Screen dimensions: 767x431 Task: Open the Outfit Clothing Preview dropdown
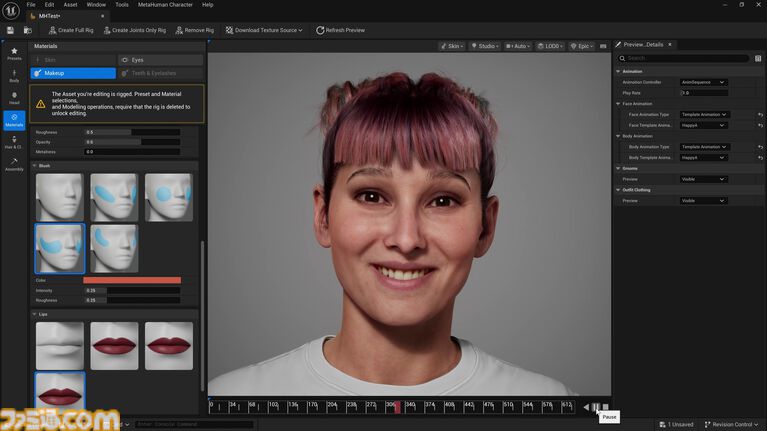[x=703, y=201]
